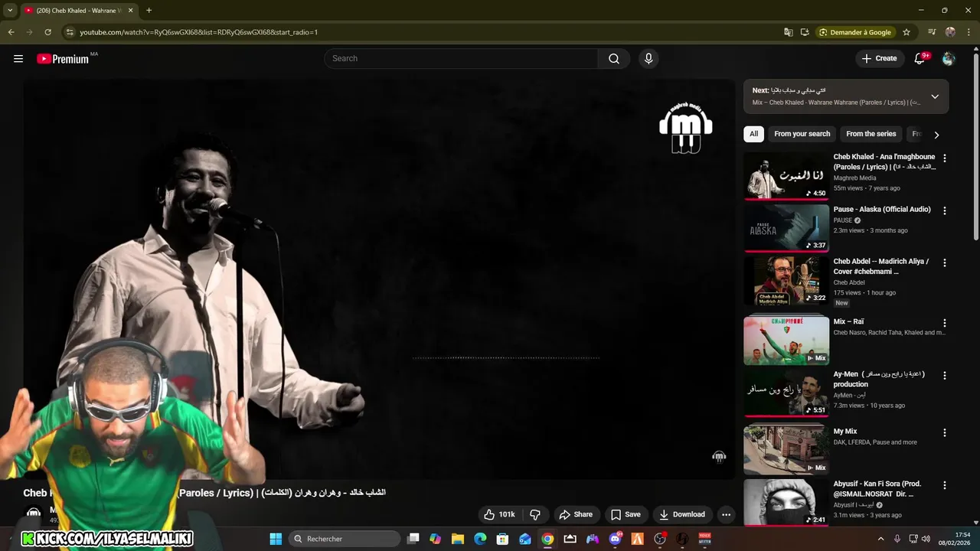The image size is (980, 551).
Task: Go back to previous page
Action: pyautogui.click(x=11, y=32)
